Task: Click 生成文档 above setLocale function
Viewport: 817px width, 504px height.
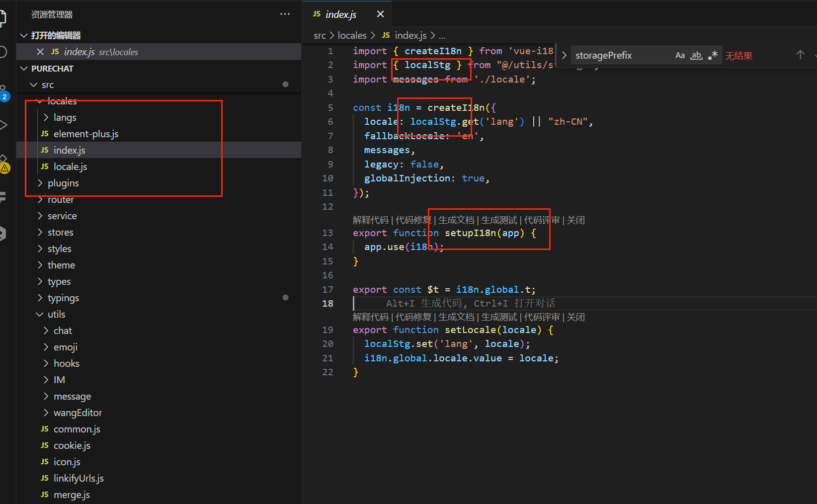Action: tap(456, 317)
